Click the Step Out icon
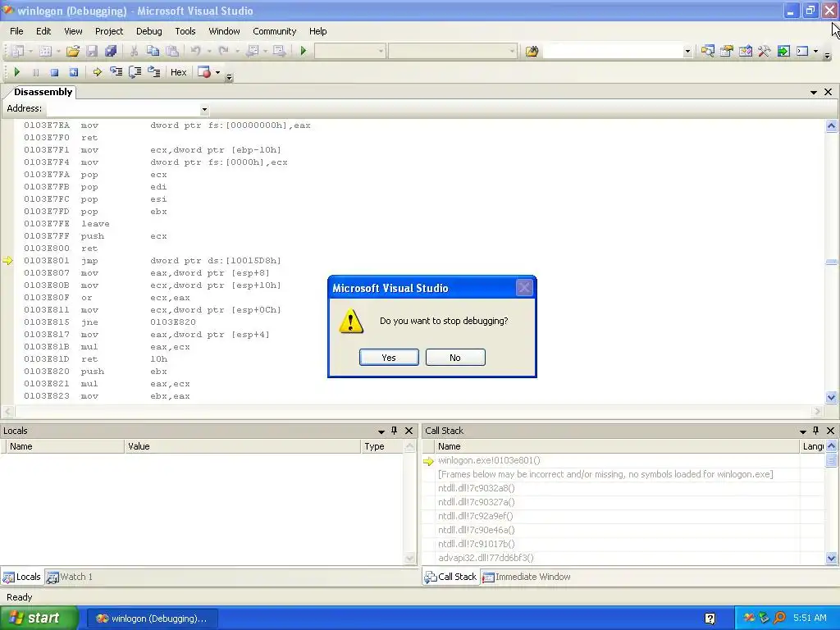Screen dimensions: 840x630 click(x=153, y=72)
